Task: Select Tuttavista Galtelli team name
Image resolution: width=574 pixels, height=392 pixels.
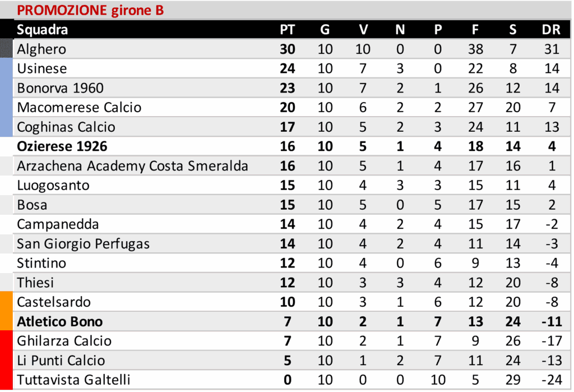Action: coord(73,380)
